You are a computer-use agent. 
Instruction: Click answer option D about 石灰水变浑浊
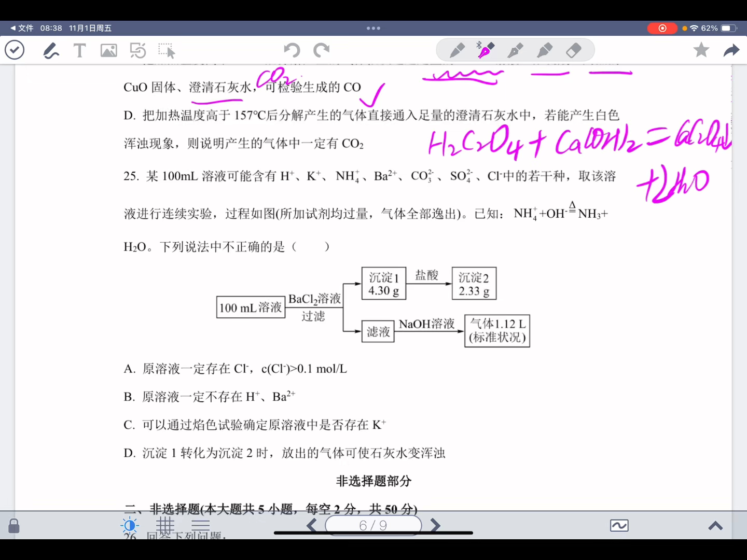pyautogui.click(x=284, y=453)
